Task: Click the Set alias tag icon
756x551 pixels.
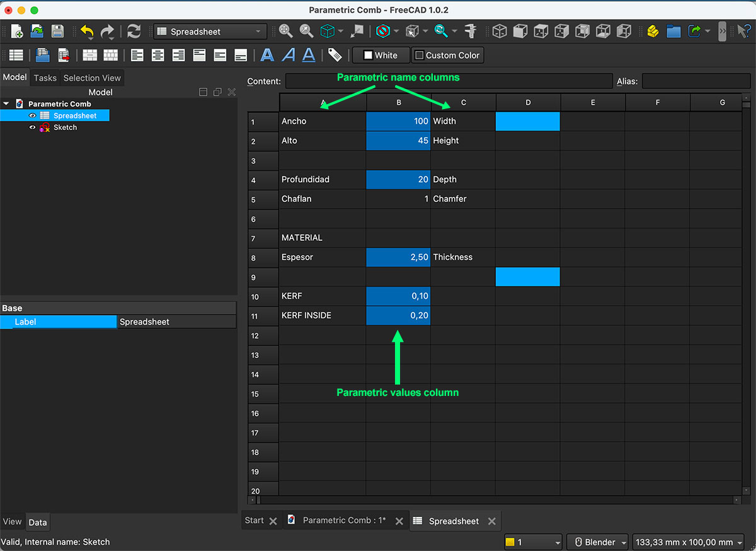Action: [x=335, y=55]
